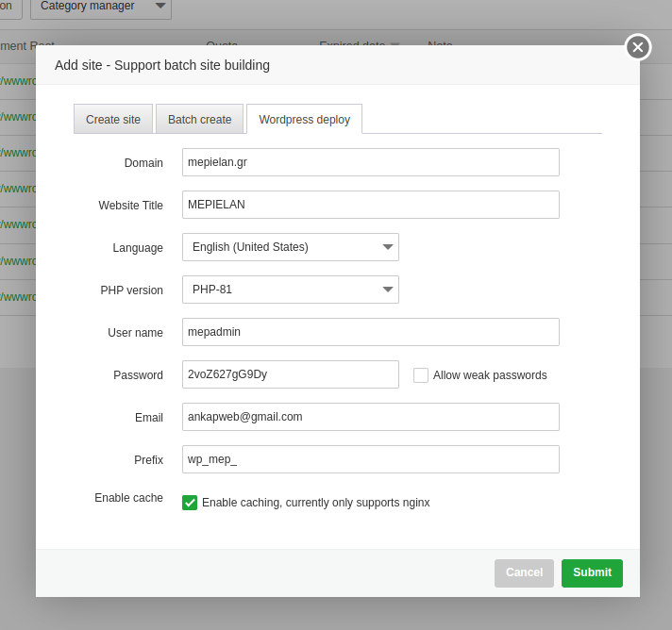Open the Category manager dropdown
The width and height of the screenshot is (672, 630).
pos(101,7)
